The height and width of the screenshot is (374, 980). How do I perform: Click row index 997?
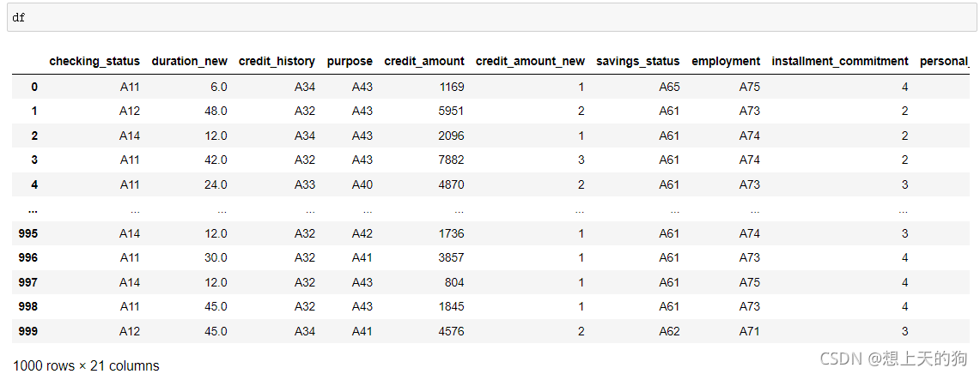tap(28, 282)
